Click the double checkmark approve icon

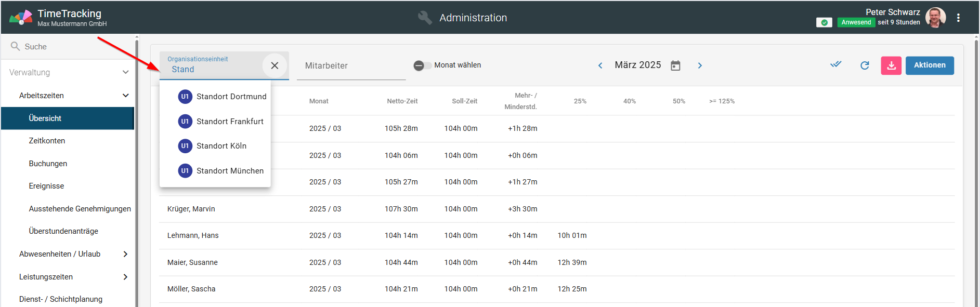point(835,65)
